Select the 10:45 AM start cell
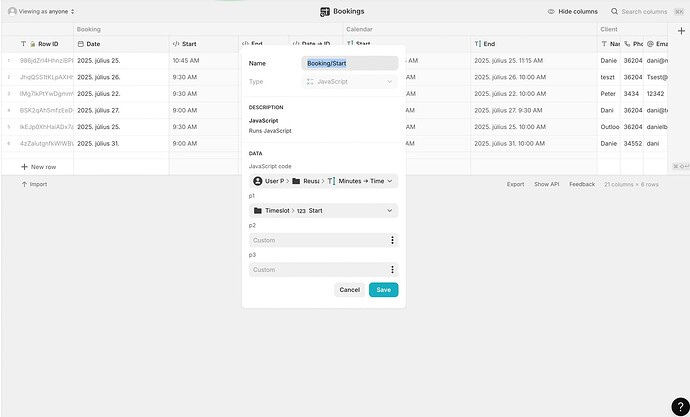Image resolution: width=690 pixels, height=417 pixels. pos(204,61)
